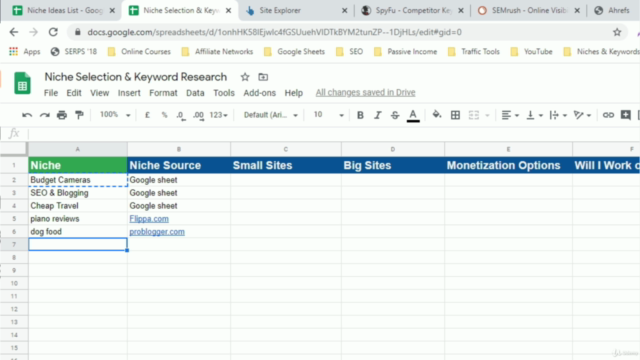Click the Insert comment icon

coord(626,115)
